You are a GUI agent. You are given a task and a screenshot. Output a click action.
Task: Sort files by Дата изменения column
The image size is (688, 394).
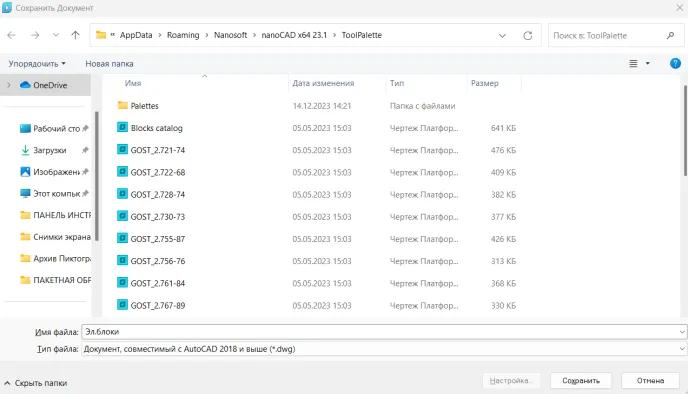pyautogui.click(x=323, y=83)
